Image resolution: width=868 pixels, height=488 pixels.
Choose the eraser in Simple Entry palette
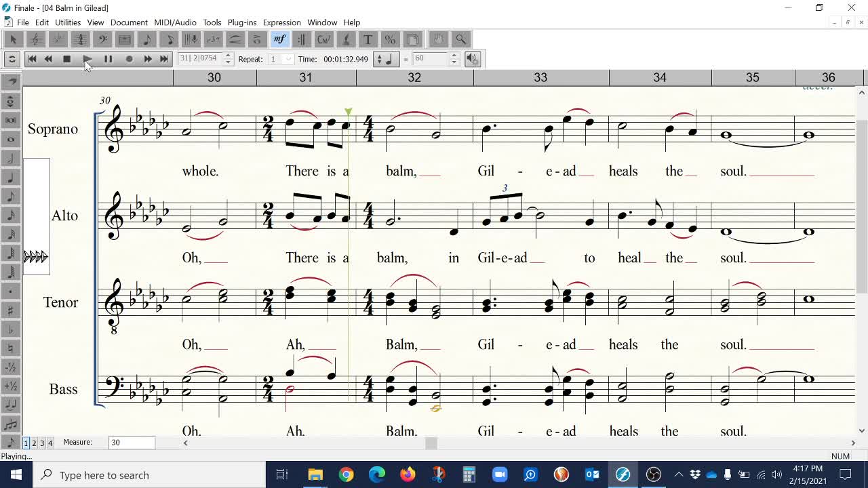(x=11, y=82)
